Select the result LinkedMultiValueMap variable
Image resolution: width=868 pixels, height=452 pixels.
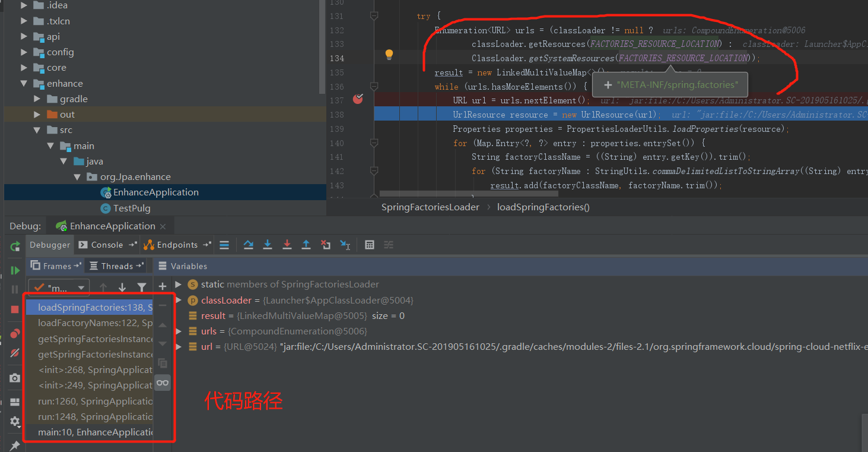pyautogui.click(x=297, y=316)
